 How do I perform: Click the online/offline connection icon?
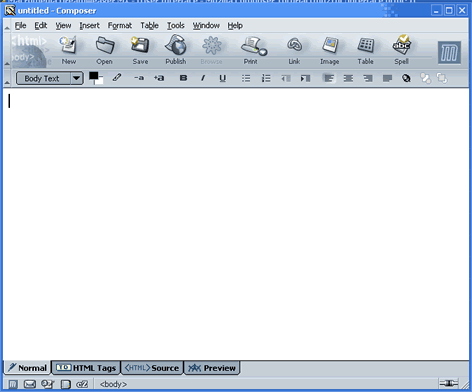[x=449, y=384]
